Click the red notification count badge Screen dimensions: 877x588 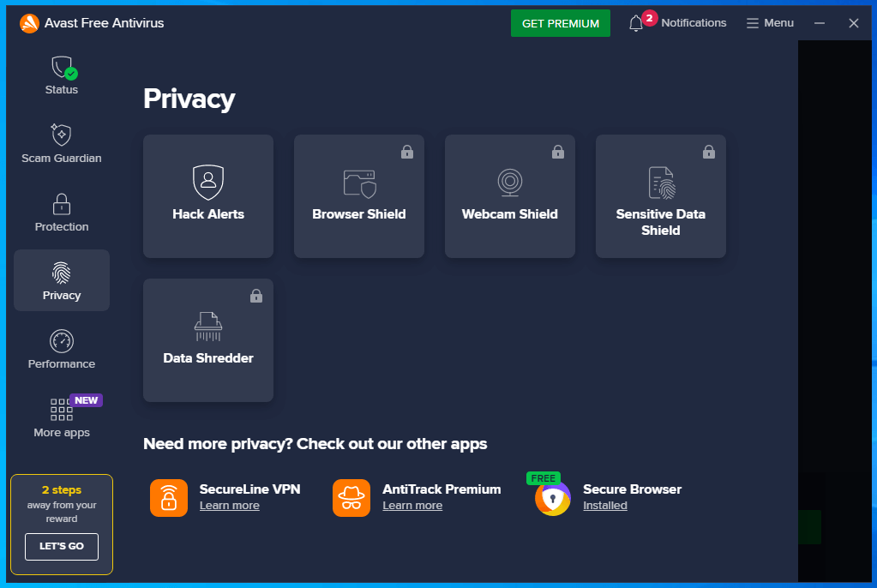[x=649, y=18]
